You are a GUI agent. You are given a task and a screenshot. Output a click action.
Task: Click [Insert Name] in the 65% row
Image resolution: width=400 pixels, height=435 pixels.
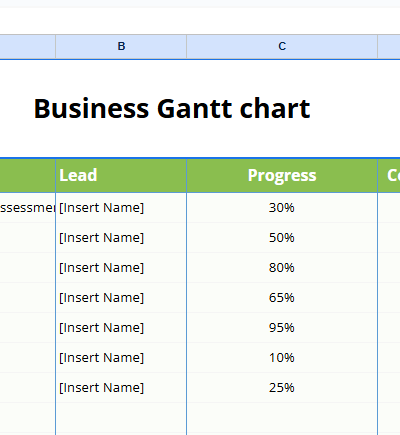point(101,298)
